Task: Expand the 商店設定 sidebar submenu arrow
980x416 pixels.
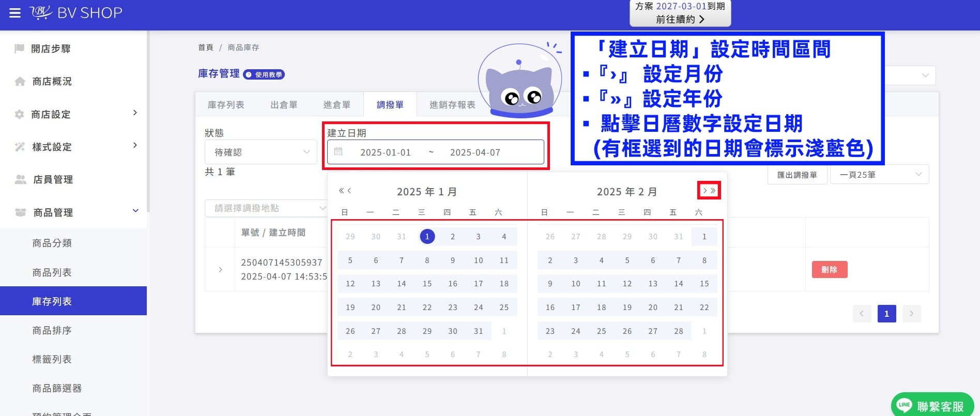Action: pyautogui.click(x=135, y=113)
